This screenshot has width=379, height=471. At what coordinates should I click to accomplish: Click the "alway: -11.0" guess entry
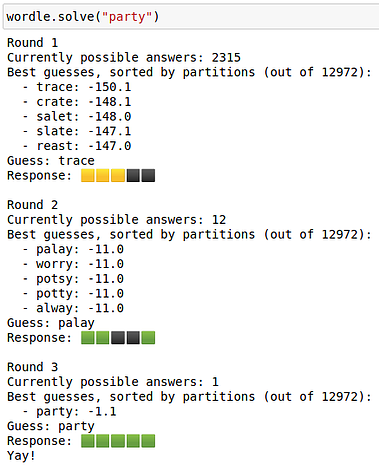point(80,308)
